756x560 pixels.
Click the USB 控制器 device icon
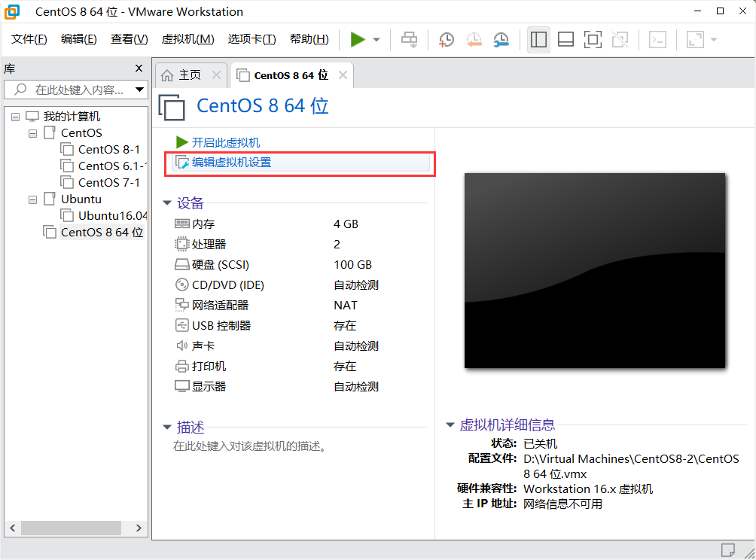click(181, 325)
